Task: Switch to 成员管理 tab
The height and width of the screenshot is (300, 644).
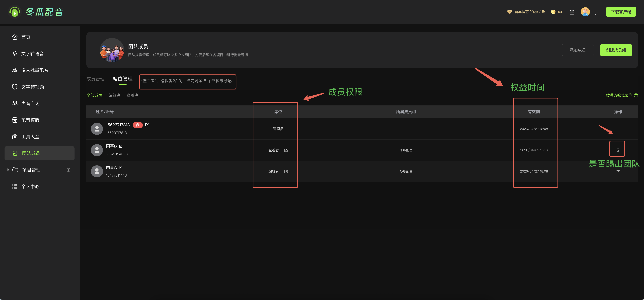Action: pyautogui.click(x=95, y=79)
